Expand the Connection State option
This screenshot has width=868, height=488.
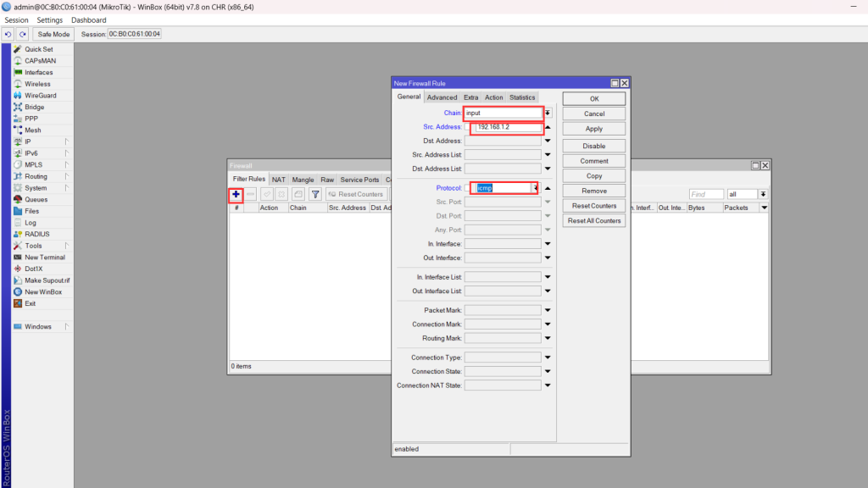[548, 372]
